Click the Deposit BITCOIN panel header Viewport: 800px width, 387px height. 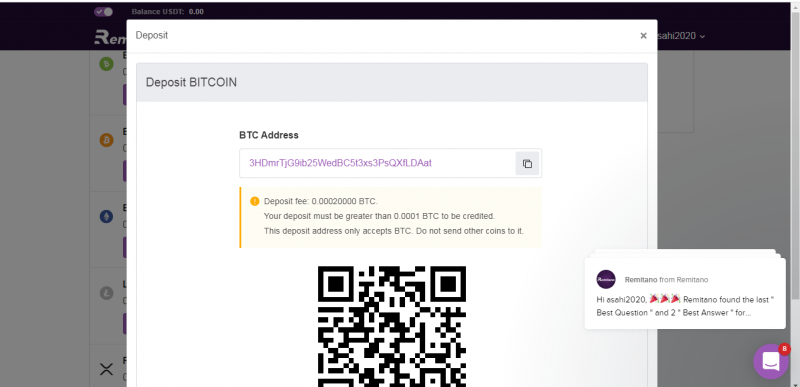392,82
